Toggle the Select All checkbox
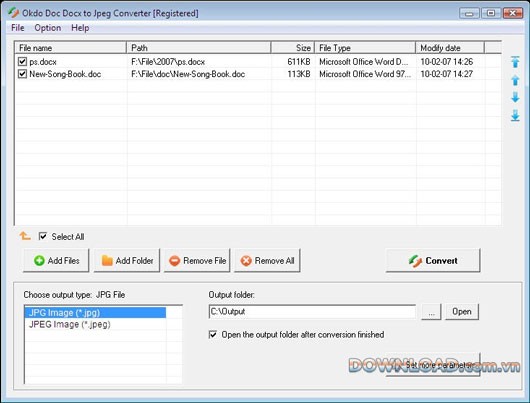 (x=43, y=236)
